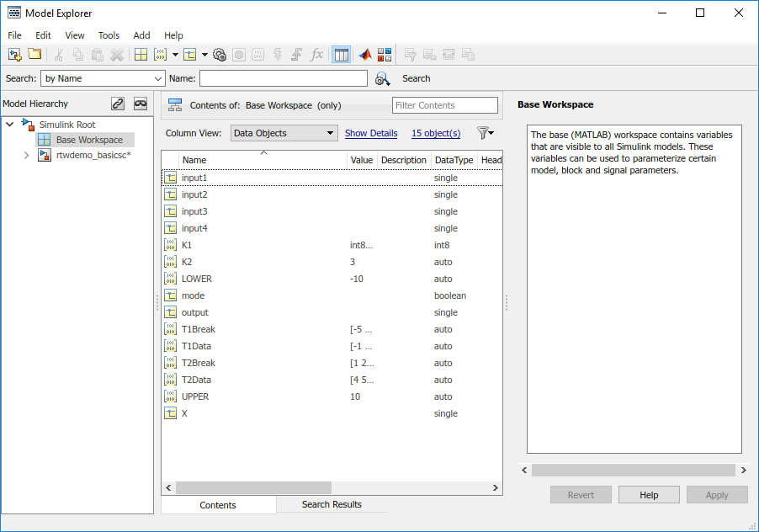Screen dimensions: 759x532
Task: Open the Column View dropdown
Action: [284, 133]
